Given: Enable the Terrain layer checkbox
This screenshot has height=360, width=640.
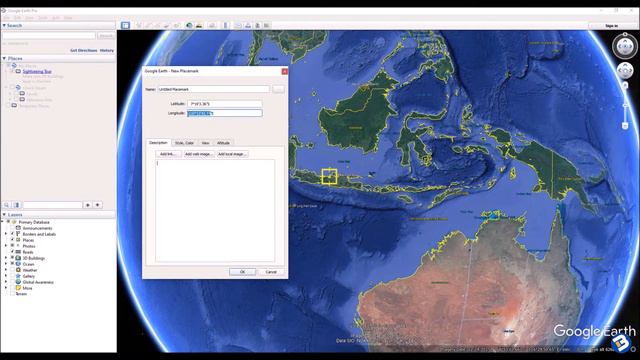Looking at the screenshot, I should click(x=12, y=294).
